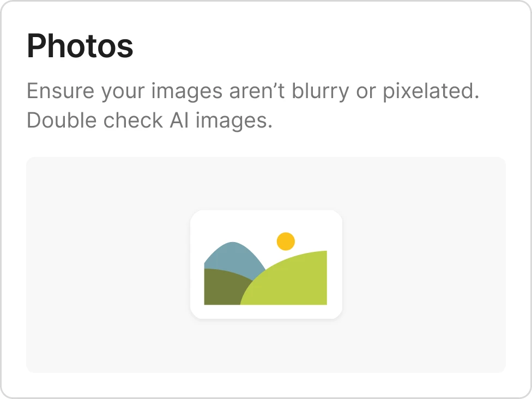
Task: Click the word 'Ensure' in the description
Action: 61,91
